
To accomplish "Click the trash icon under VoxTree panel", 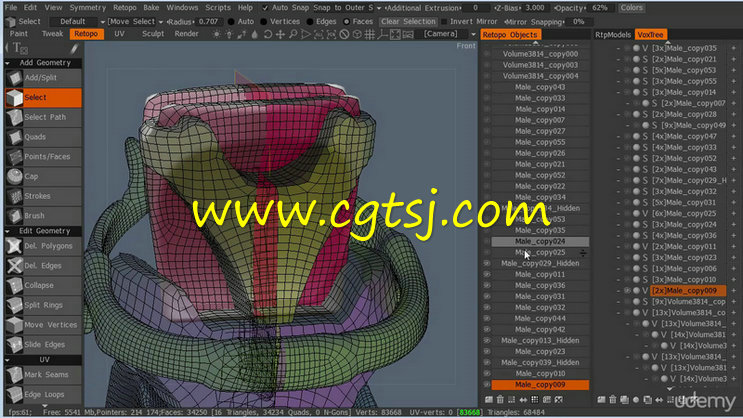I will pos(613,400).
